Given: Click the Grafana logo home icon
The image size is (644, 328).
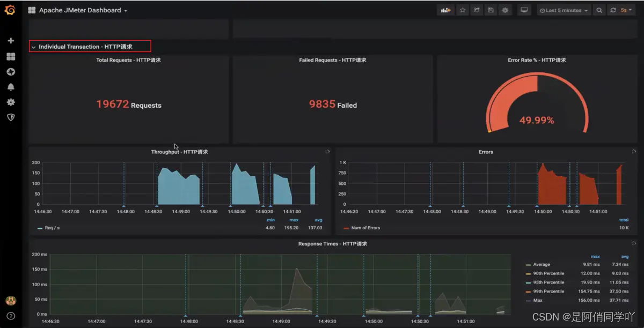Looking at the screenshot, I should point(10,10).
